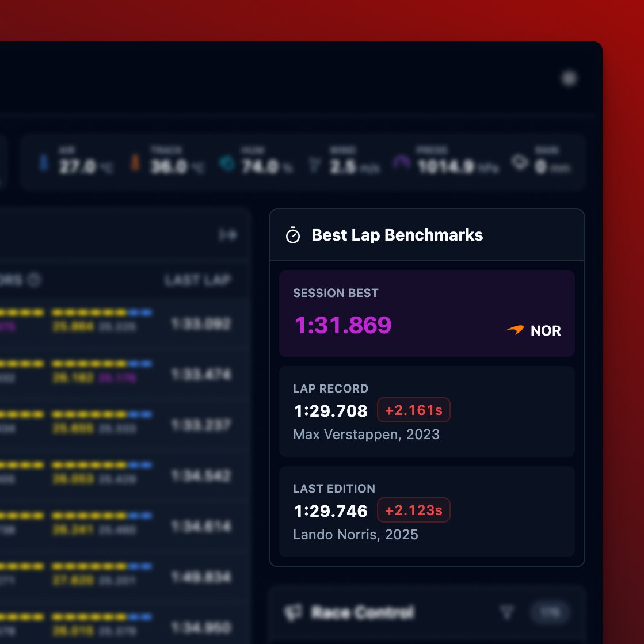Click the purple pressure gauge icon
This screenshot has height=644, width=644.
click(401, 162)
